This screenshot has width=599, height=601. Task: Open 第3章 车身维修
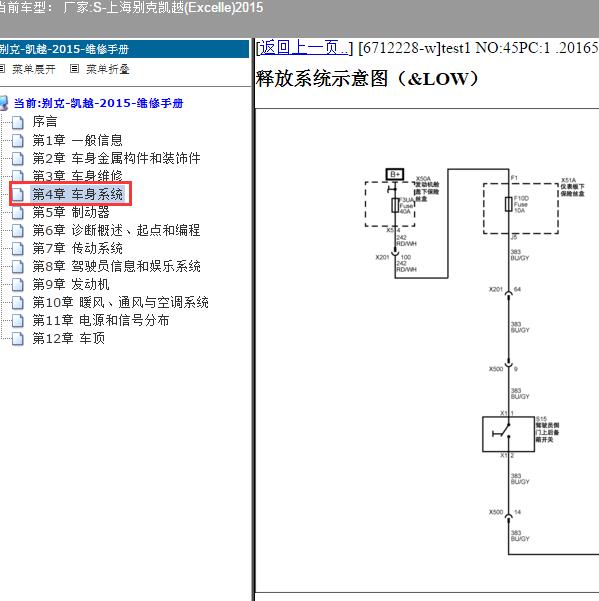[77, 176]
